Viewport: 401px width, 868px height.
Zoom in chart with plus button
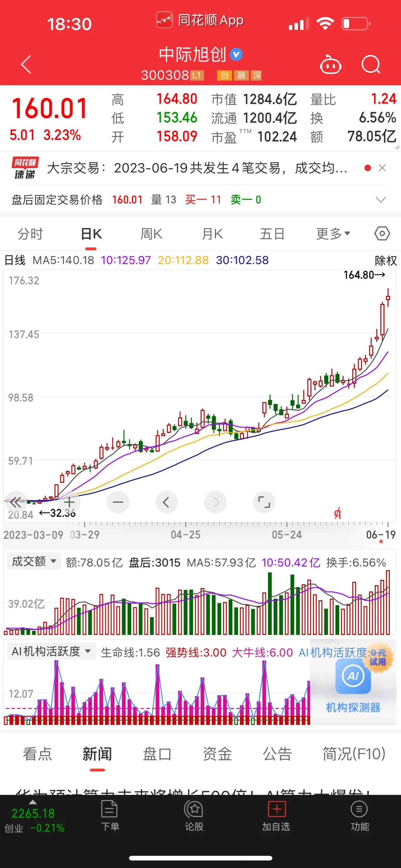pos(69,502)
